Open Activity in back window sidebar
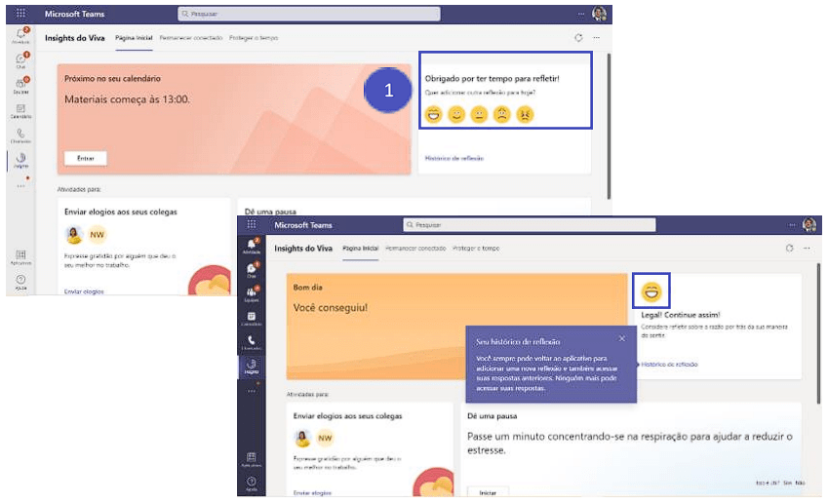The height and width of the screenshot is (504, 828). [21, 35]
